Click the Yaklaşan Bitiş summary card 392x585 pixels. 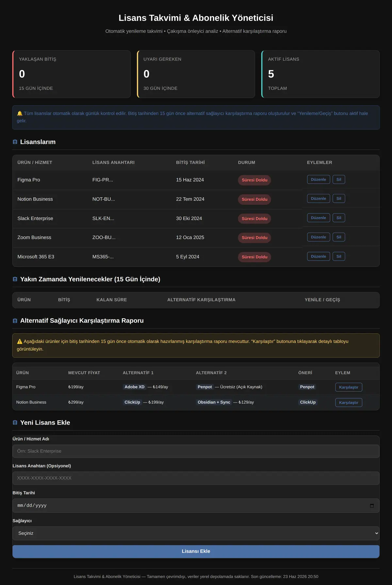(72, 74)
